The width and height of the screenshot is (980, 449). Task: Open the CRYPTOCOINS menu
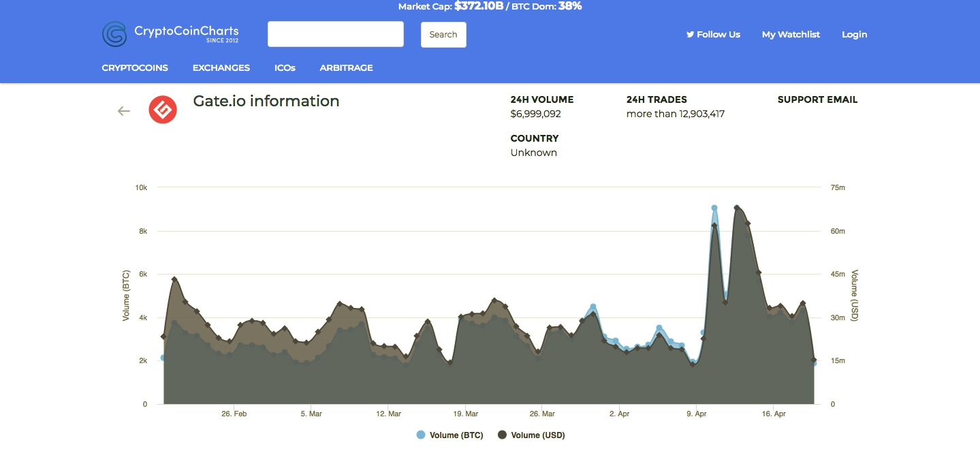click(135, 67)
